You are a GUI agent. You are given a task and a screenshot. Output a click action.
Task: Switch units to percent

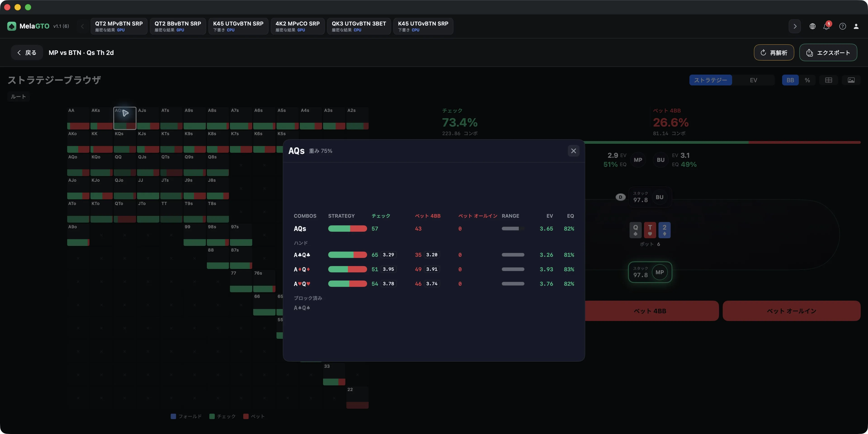(x=807, y=80)
